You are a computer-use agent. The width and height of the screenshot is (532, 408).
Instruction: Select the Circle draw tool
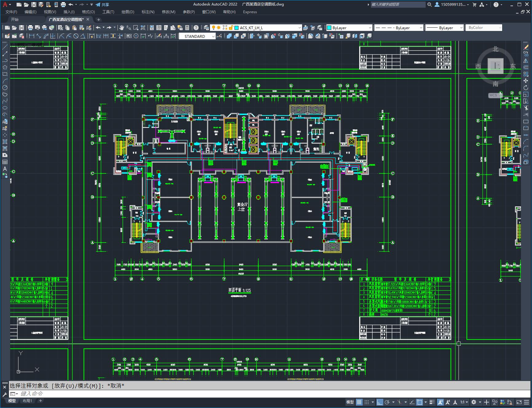point(5,88)
